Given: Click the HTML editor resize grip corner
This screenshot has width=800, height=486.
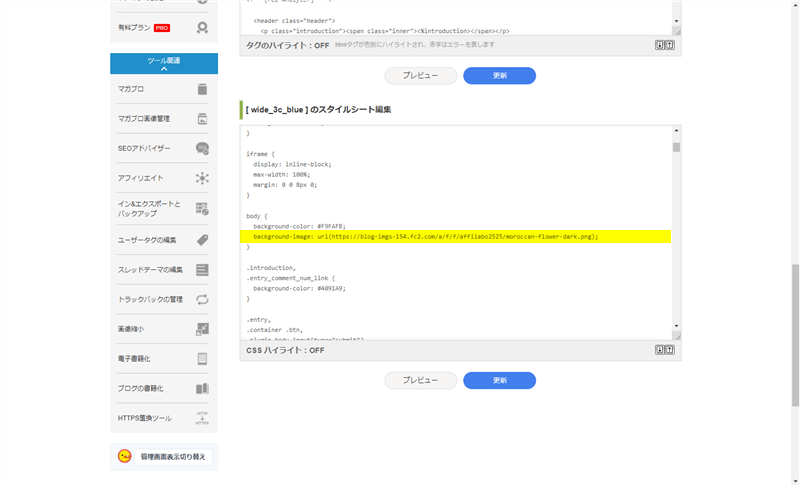Looking at the screenshot, I should click(677, 32).
